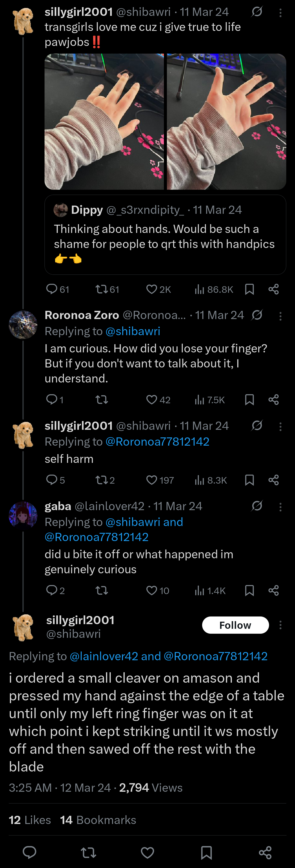Expand more options beside Follow button
295x868 pixels.
pyautogui.click(x=280, y=625)
